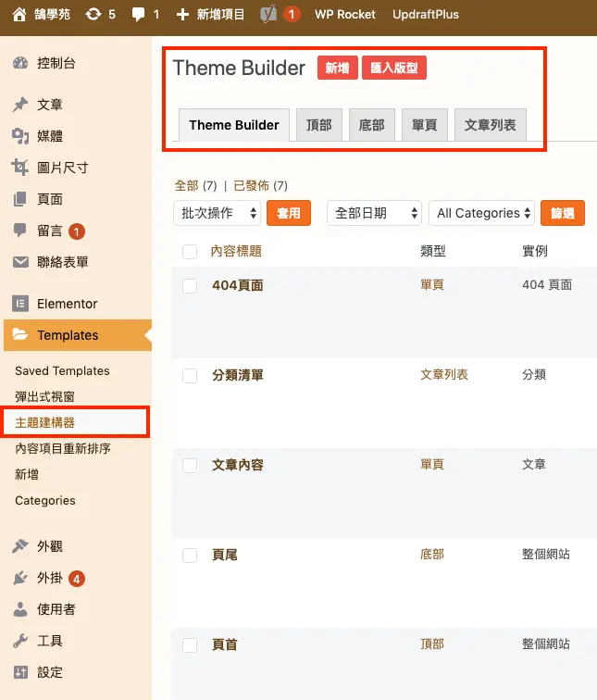Click the tools wrench icon
The image size is (597, 700).
[x=20, y=641]
